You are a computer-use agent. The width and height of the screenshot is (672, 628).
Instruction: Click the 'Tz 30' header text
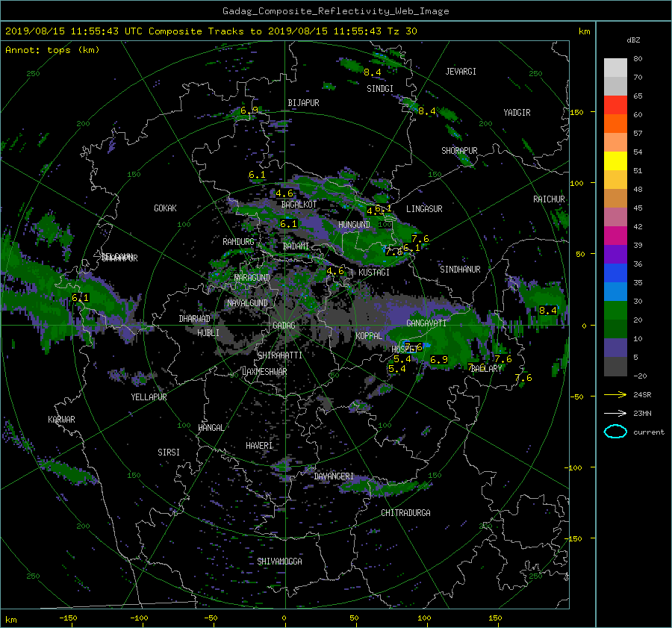pyautogui.click(x=402, y=31)
